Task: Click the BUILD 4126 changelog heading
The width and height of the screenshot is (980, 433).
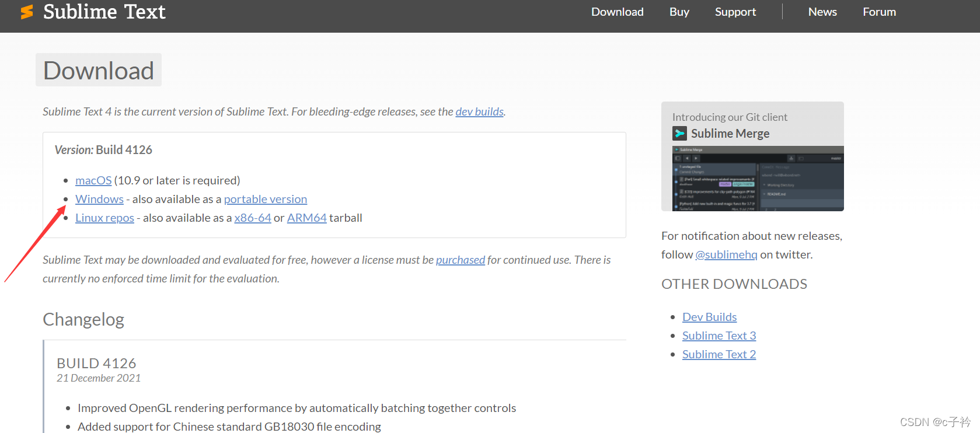Action: coord(96,363)
